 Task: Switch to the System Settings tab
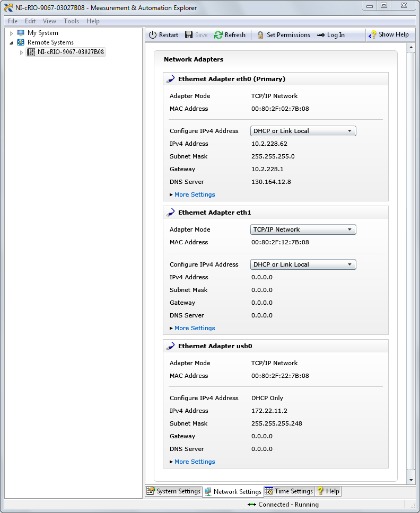click(173, 491)
